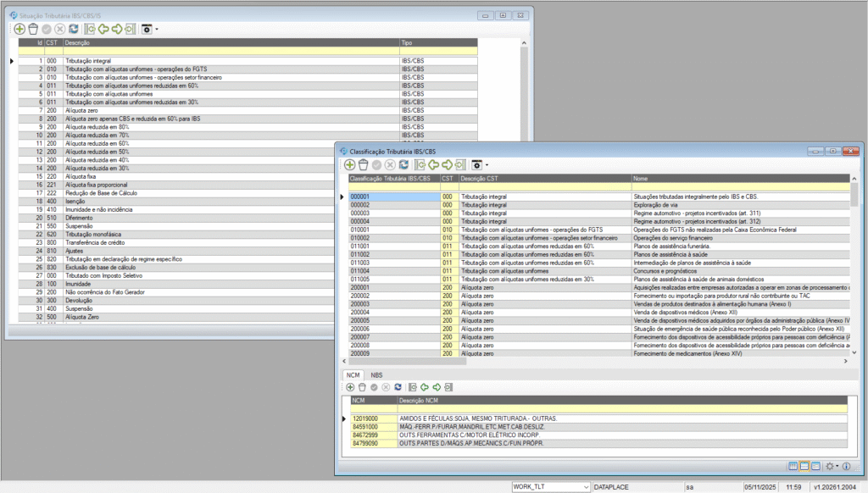Image resolution: width=868 pixels, height=493 pixels.
Task: Toggle first layout view button in bottom bar
Action: 793,466
